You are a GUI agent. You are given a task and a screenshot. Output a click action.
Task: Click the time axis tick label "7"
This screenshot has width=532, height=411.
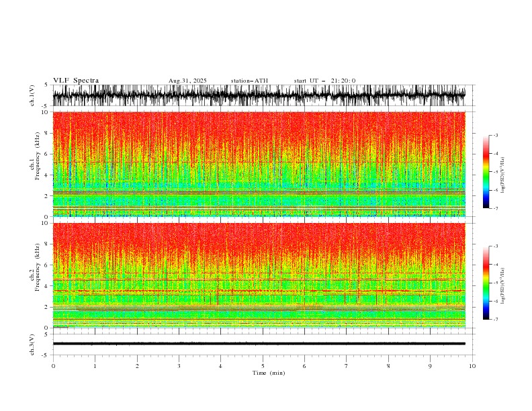(x=347, y=366)
